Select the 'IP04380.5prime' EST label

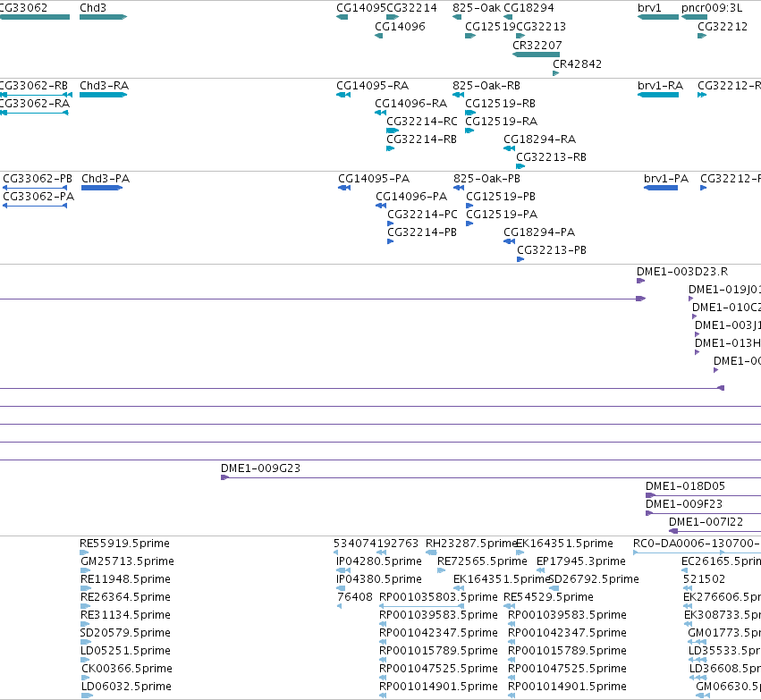(x=379, y=579)
